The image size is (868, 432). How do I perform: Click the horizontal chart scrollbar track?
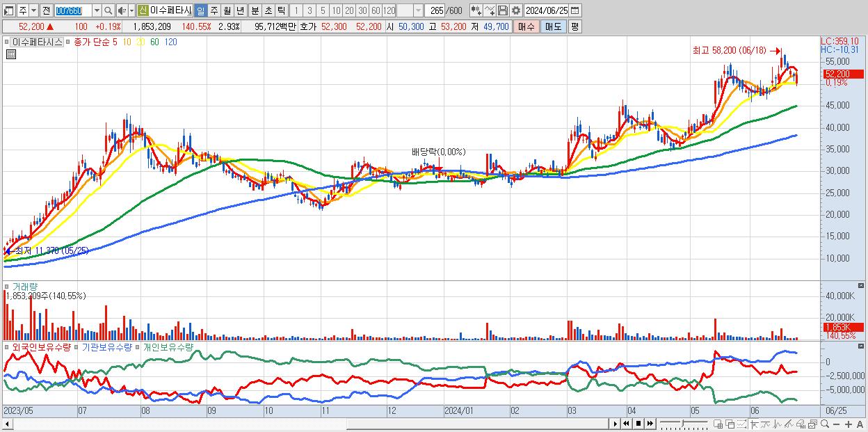pos(310,424)
